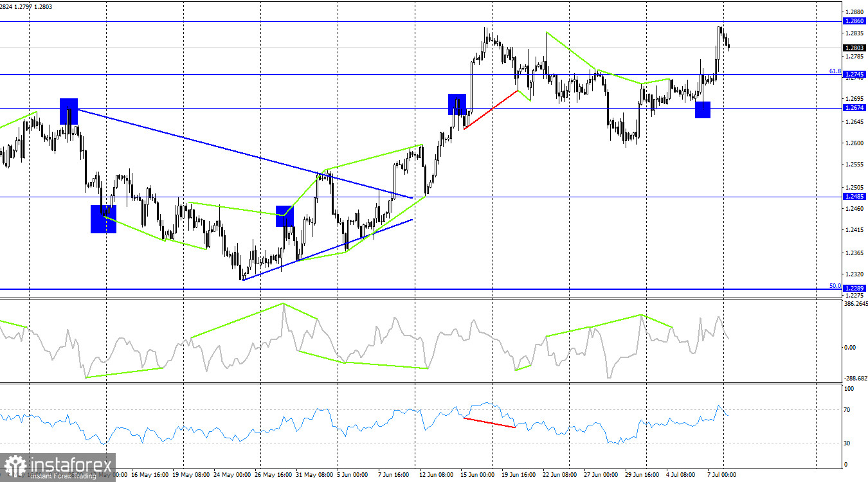Click the blue 1.2745 level price tag
Viewport: 868px width, 482px height.
[x=854, y=75]
